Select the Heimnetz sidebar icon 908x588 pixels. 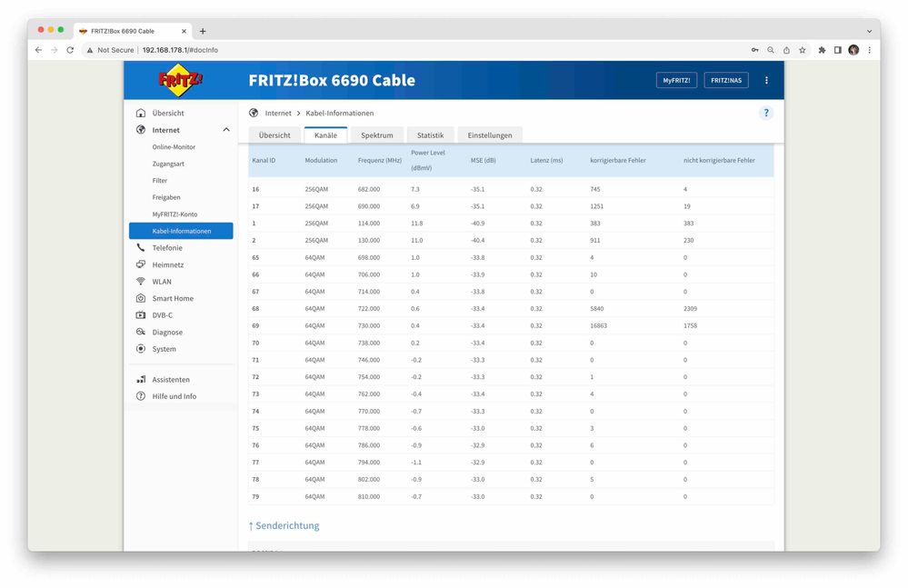[141, 264]
